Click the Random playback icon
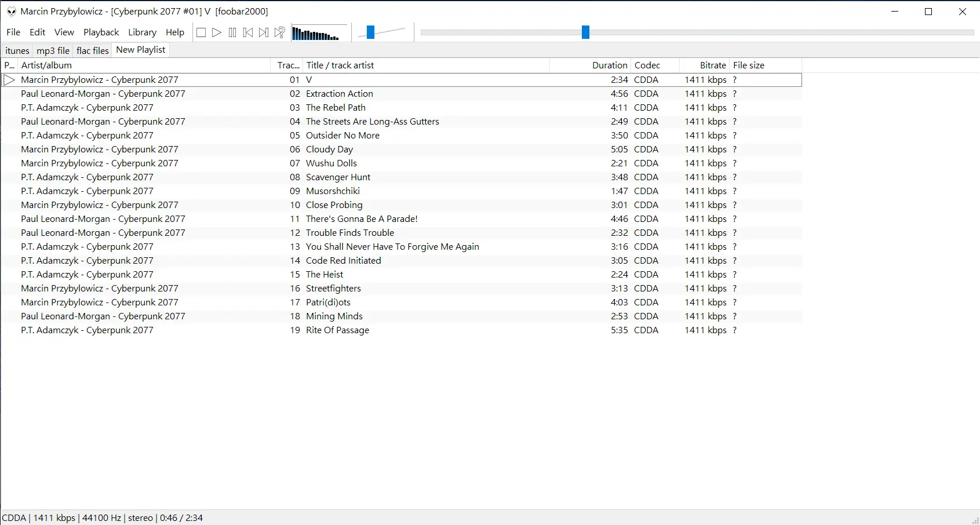This screenshot has height=525, width=980. (280, 32)
